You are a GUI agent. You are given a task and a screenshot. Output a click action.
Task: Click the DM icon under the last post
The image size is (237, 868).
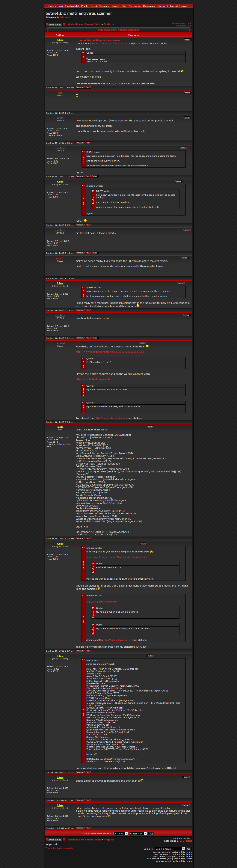coord(88,828)
